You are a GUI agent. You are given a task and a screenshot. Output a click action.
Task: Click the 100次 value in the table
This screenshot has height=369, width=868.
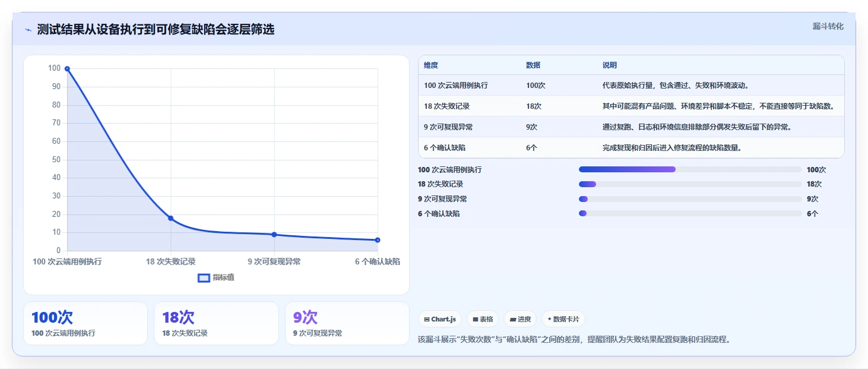point(536,86)
